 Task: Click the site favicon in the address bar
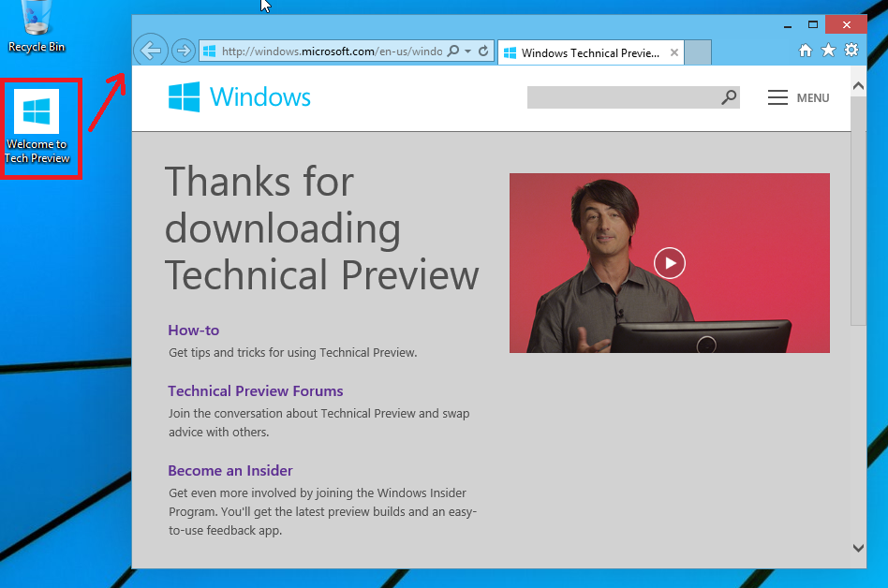coord(210,51)
